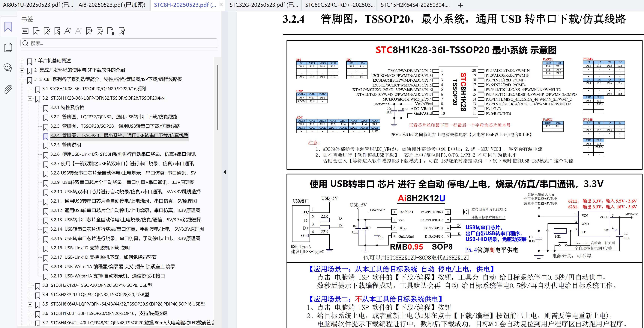Click the bookmark icon with up arrow
Screen dimensions: 644x328
[x=89, y=31]
